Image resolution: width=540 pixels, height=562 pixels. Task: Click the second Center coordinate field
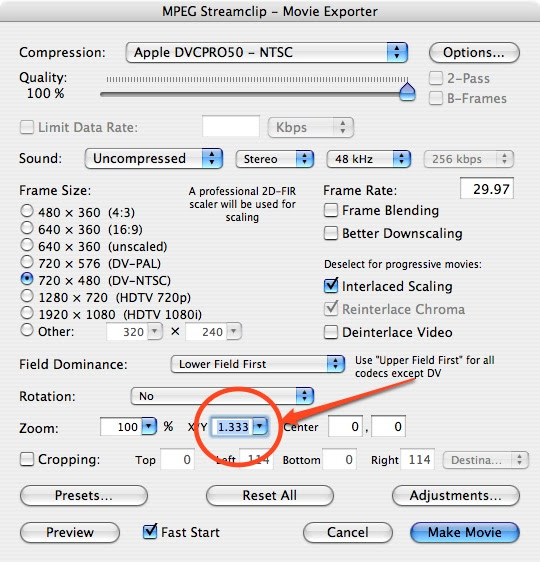pyautogui.click(x=388, y=426)
